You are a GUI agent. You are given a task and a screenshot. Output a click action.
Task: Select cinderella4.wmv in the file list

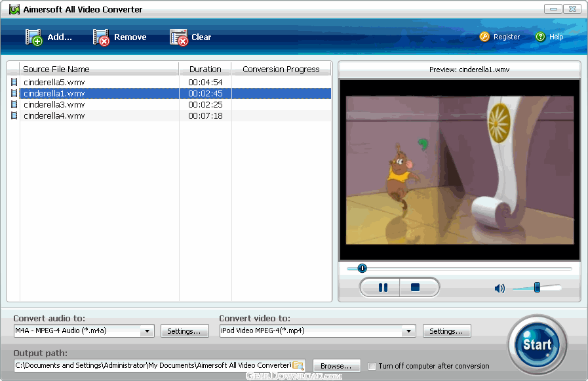click(54, 116)
